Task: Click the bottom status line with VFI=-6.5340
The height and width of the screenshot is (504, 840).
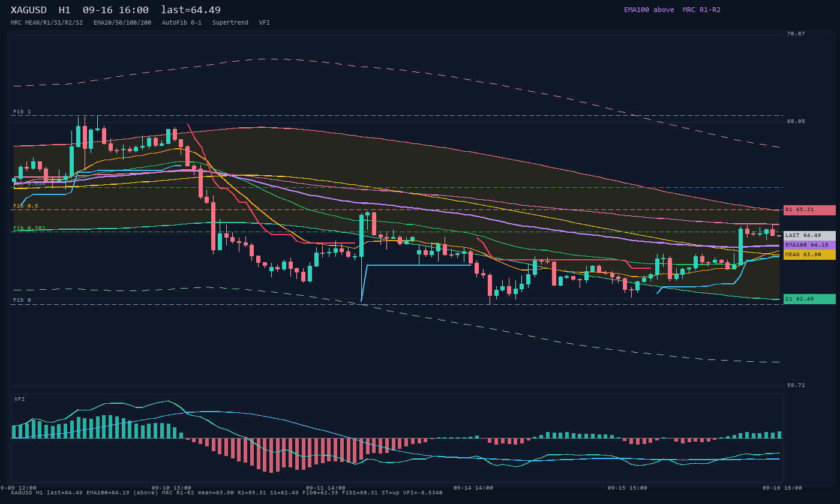Action: pyautogui.click(x=227, y=493)
